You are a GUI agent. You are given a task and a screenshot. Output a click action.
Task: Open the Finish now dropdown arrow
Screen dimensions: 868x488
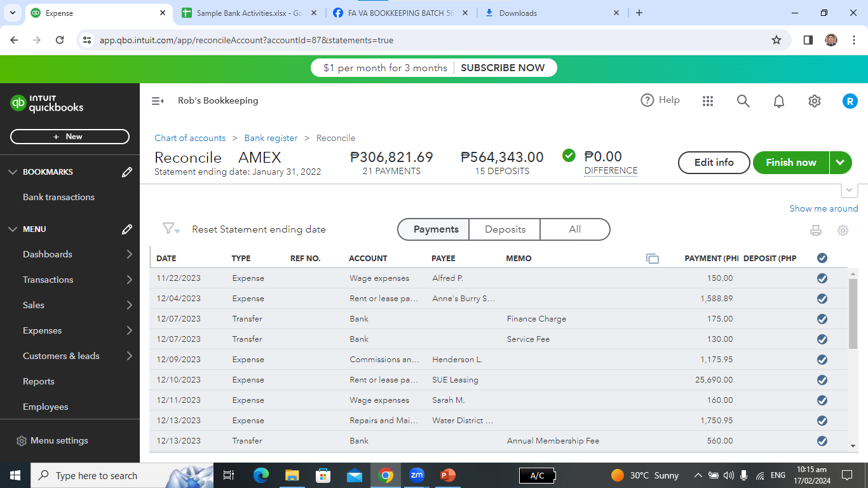841,163
